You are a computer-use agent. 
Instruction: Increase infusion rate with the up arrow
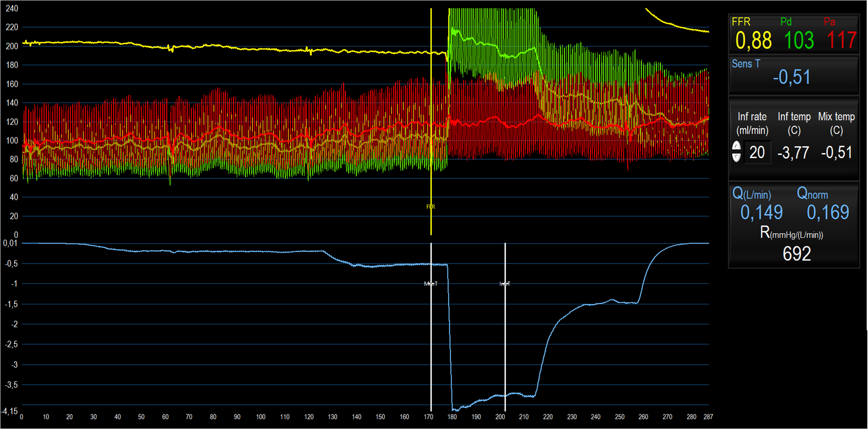pyautogui.click(x=736, y=146)
